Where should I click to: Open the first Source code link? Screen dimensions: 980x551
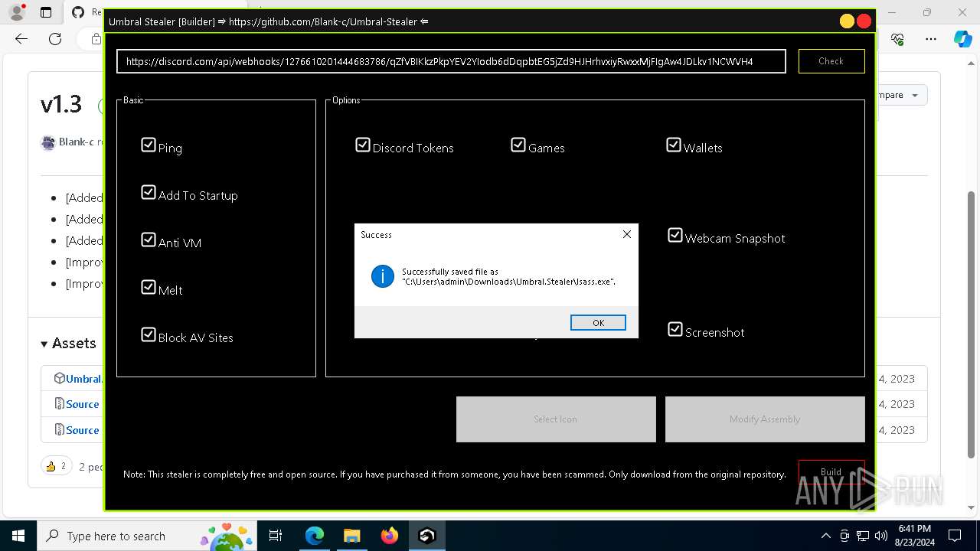[x=83, y=404]
